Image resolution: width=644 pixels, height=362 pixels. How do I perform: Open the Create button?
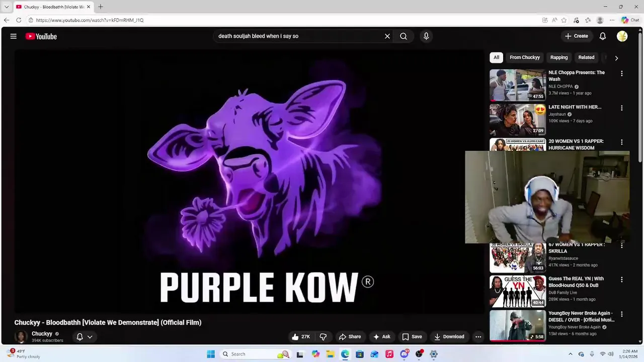click(x=576, y=36)
